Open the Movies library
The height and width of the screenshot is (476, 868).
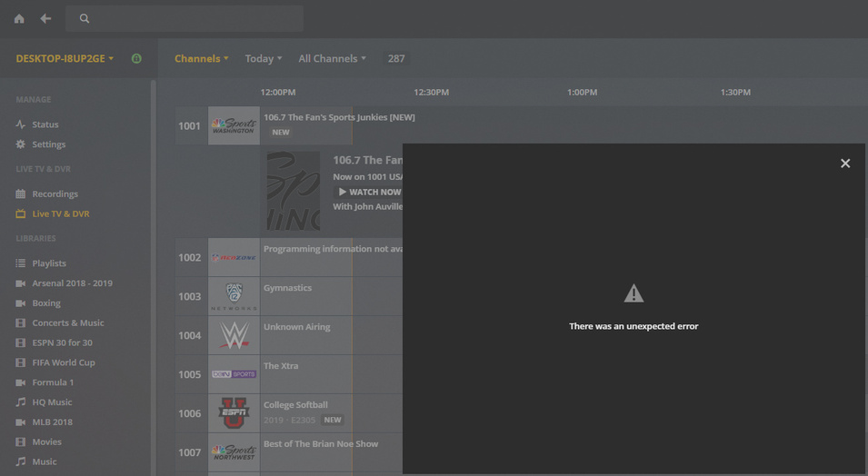[x=46, y=442]
